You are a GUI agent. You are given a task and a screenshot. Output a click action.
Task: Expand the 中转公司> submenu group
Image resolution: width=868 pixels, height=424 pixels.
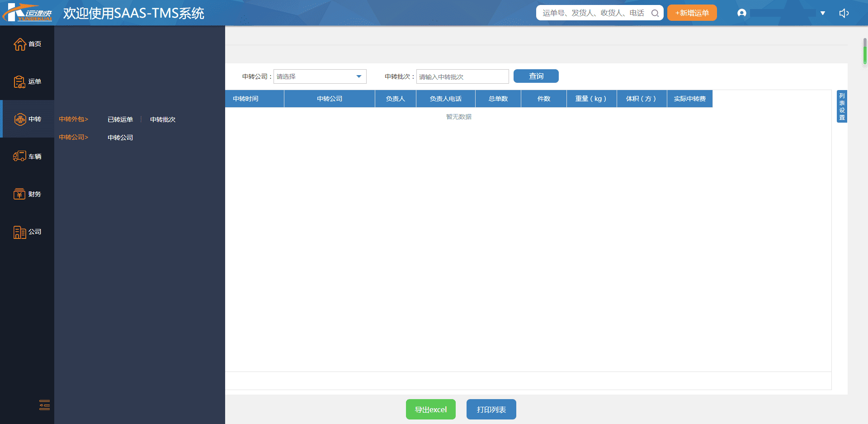point(73,138)
